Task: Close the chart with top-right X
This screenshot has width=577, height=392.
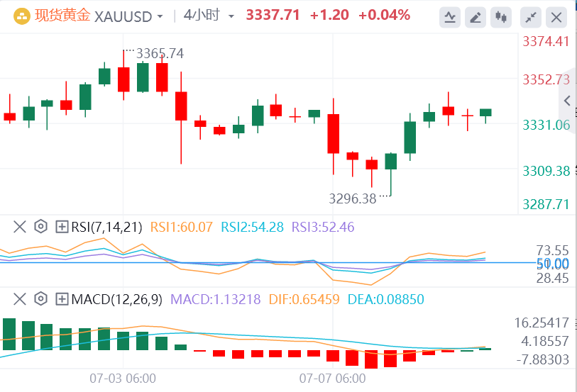Action: click(x=559, y=17)
